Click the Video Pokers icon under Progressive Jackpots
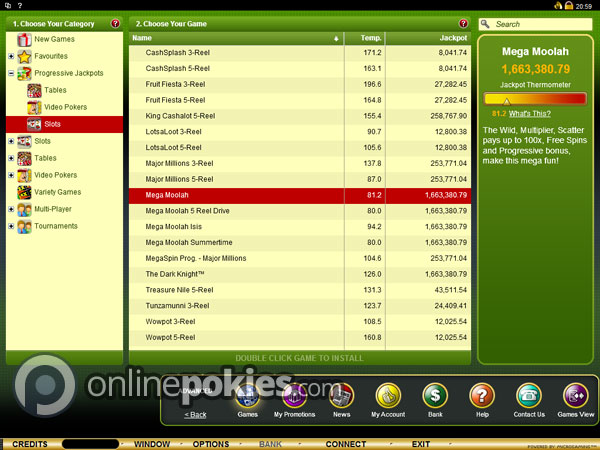The height and width of the screenshot is (450, 600). pos(34,107)
